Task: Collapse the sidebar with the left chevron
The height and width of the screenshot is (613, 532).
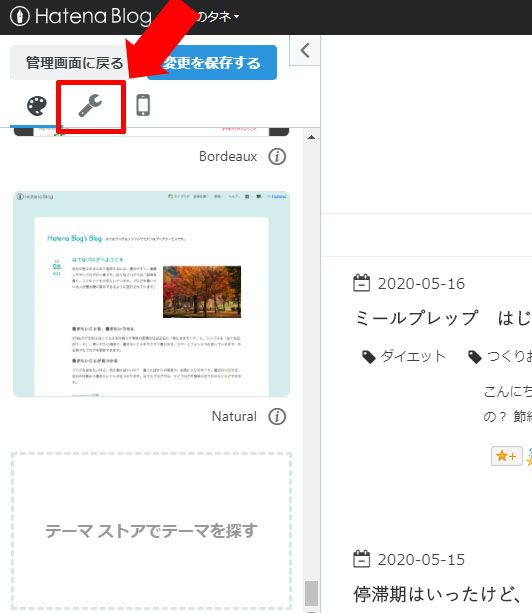Action: coord(305,50)
